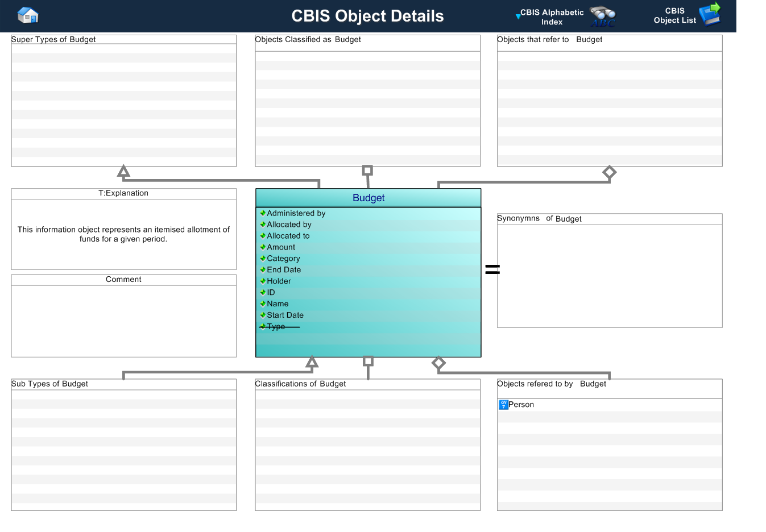Open the CBIS Alphabetic Index link

552,17
